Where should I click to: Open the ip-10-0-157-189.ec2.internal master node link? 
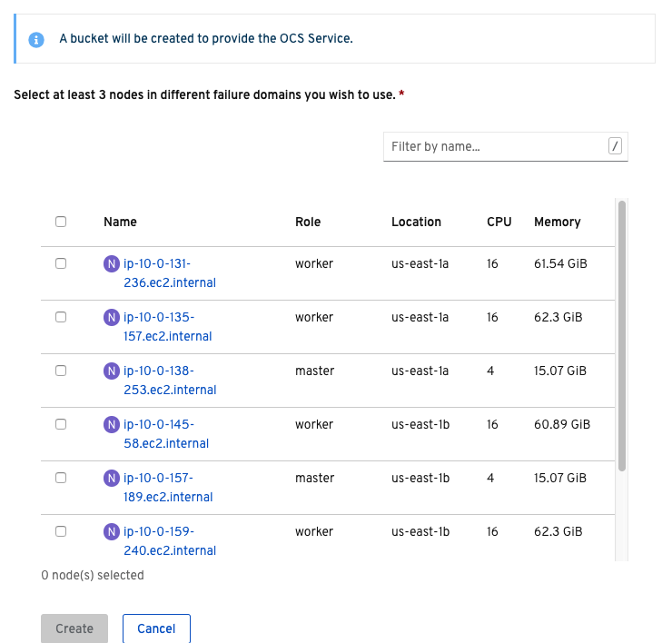coord(168,488)
